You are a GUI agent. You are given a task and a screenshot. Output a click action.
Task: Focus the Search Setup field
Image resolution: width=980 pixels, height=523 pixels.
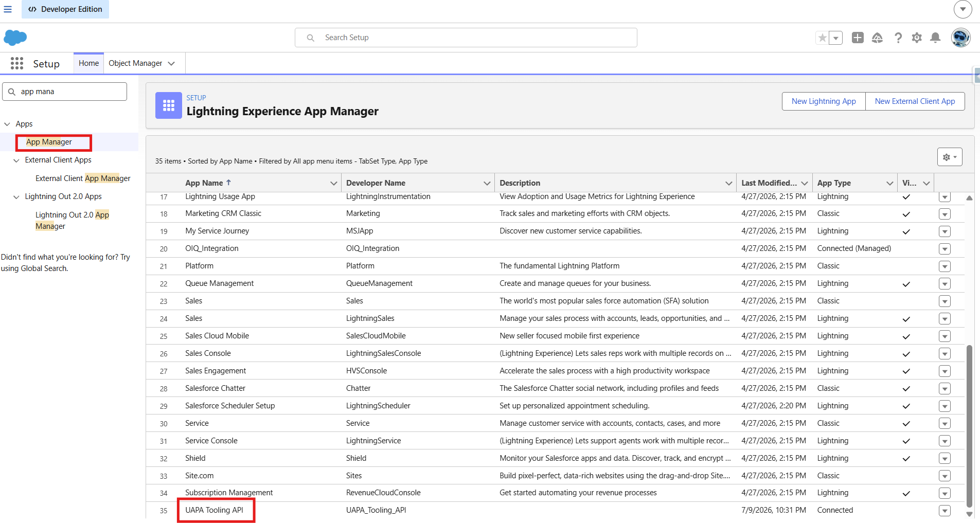(x=466, y=38)
